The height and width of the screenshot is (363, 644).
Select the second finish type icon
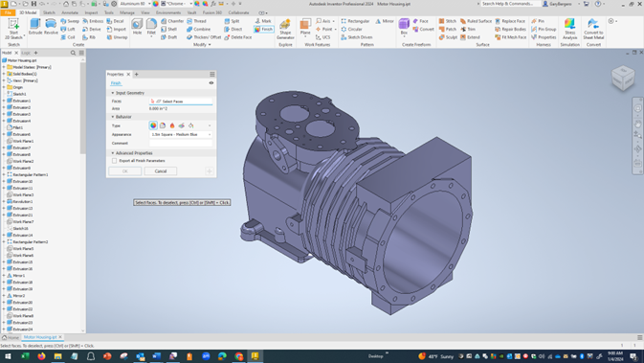tap(163, 125)
